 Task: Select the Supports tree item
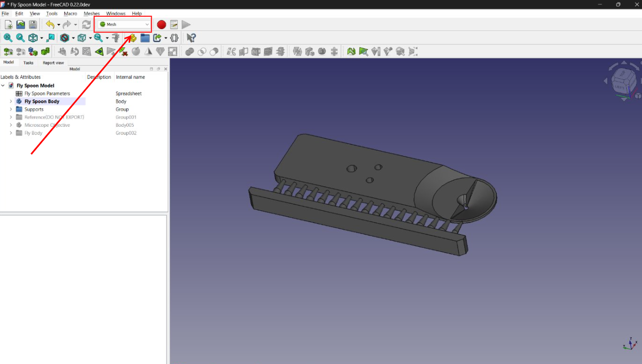pyautogui.click(x=34, y=109)
